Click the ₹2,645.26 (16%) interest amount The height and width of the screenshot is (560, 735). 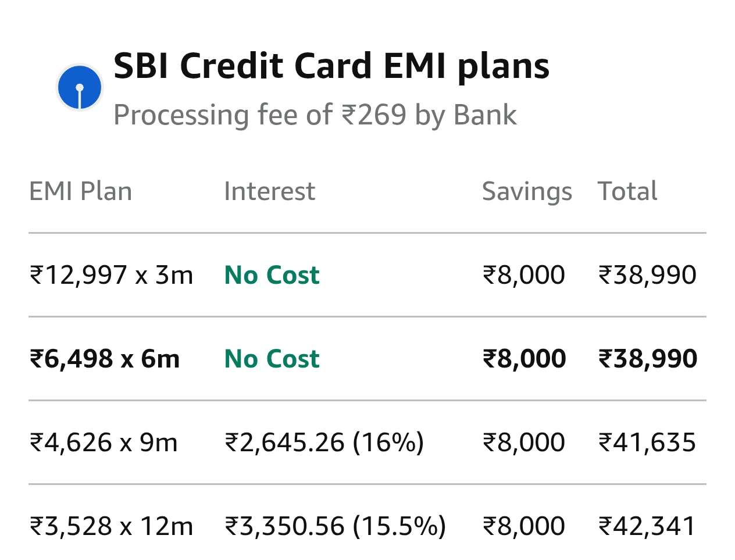[324, 443]
